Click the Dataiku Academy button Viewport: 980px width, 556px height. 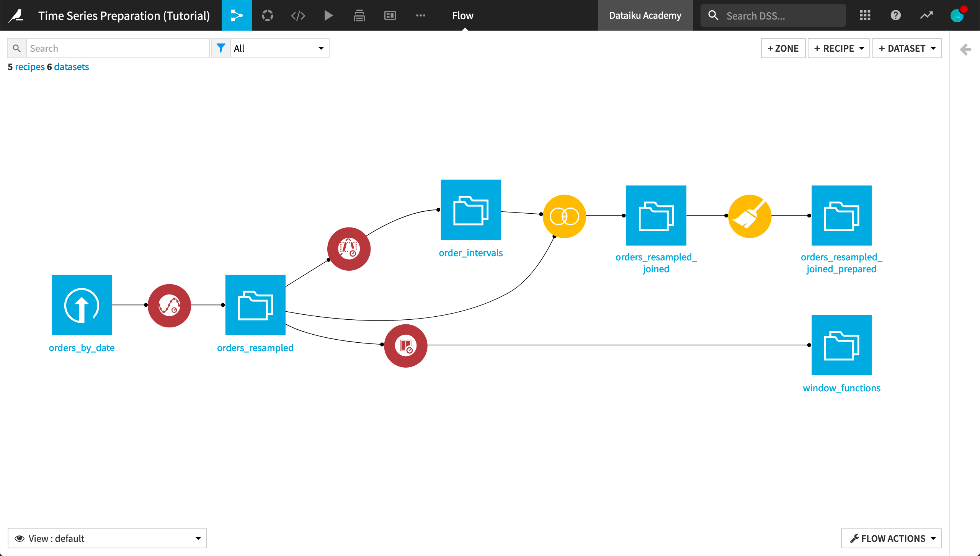[x=645, y=15]
